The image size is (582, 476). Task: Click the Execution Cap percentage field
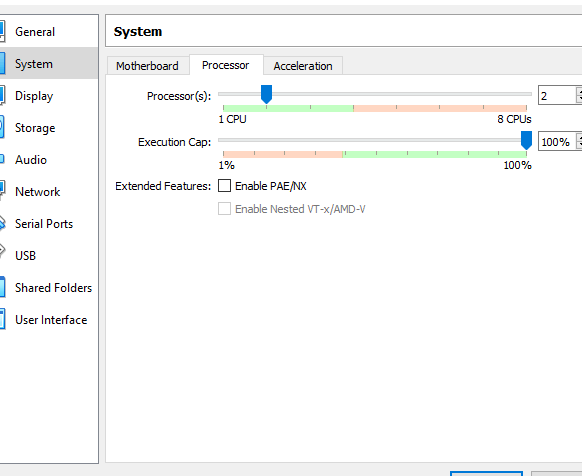(557, 142)
